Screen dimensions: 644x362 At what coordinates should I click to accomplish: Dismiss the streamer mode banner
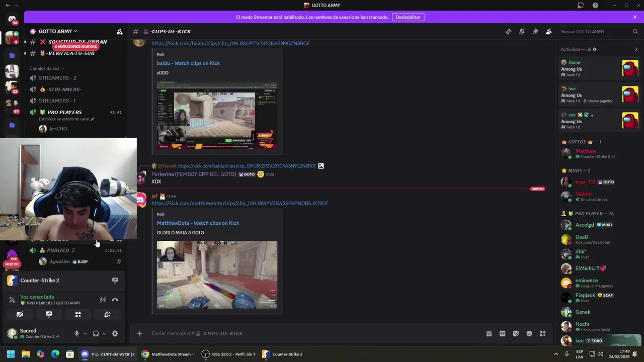pos(635,17)
